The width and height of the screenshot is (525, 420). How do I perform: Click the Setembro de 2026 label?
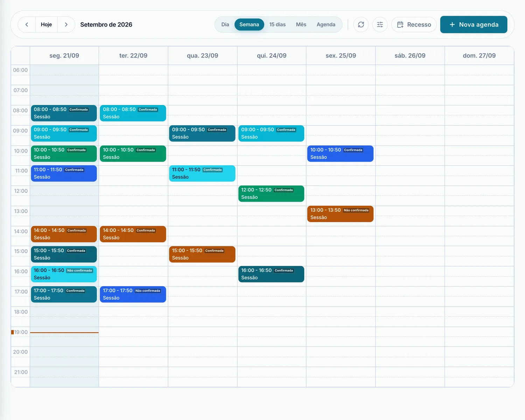coord(106,24)
